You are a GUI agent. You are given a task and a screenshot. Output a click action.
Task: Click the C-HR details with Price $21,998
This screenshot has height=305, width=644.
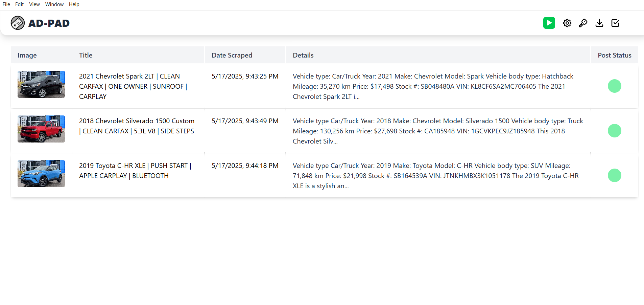[436, 176]
